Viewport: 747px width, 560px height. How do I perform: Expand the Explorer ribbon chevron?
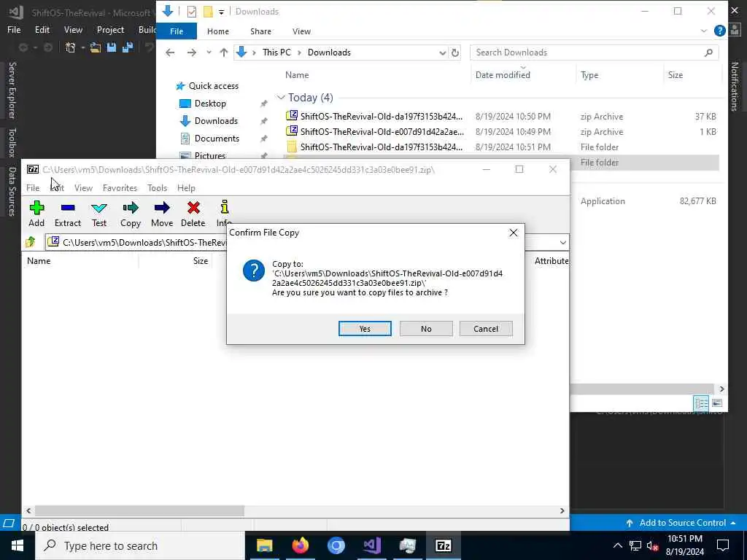click(704, 31)
